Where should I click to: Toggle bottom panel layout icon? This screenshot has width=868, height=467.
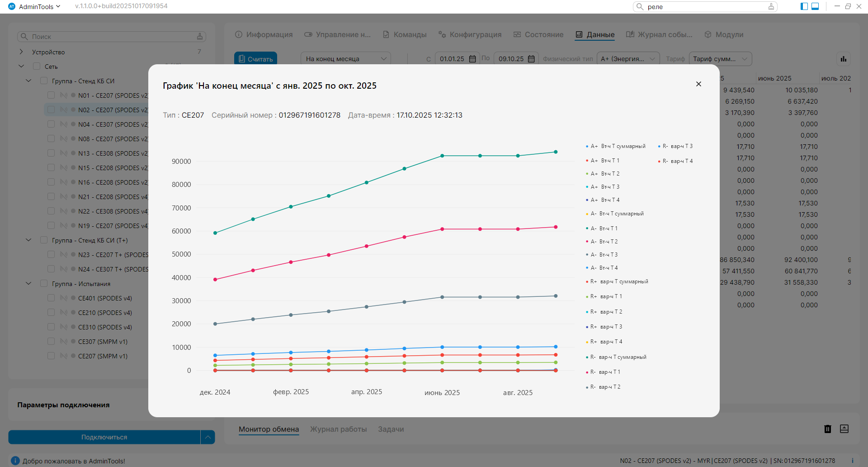[x=815, y=6]
